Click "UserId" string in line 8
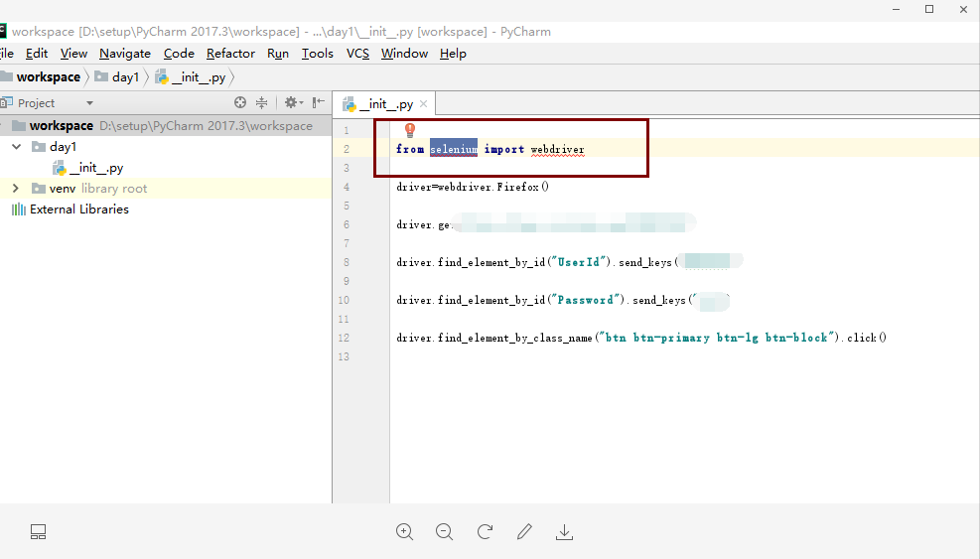Image resolution: width=980 pixels, height=559 pixels. [580, 262]
